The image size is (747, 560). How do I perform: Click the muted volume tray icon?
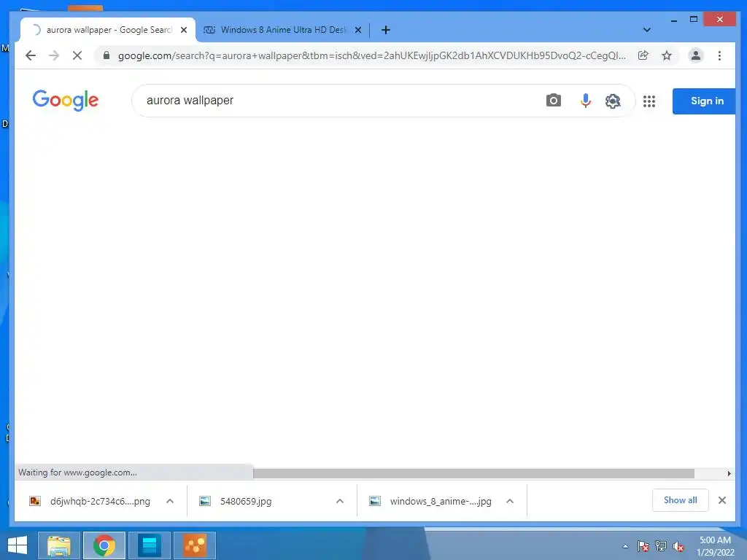click(x=678, y=546)
